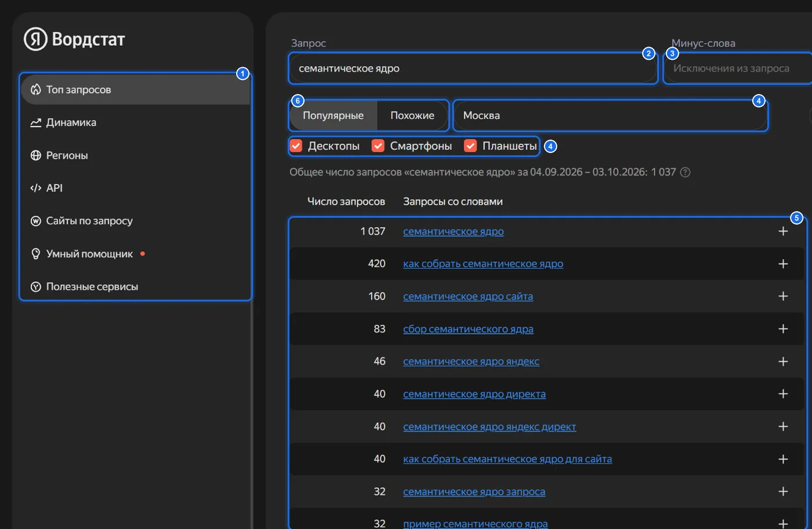Click plus on как собрать семантическое ядро для сайта
The width and height of the screenshot is (812, 529).
[783, 459]
